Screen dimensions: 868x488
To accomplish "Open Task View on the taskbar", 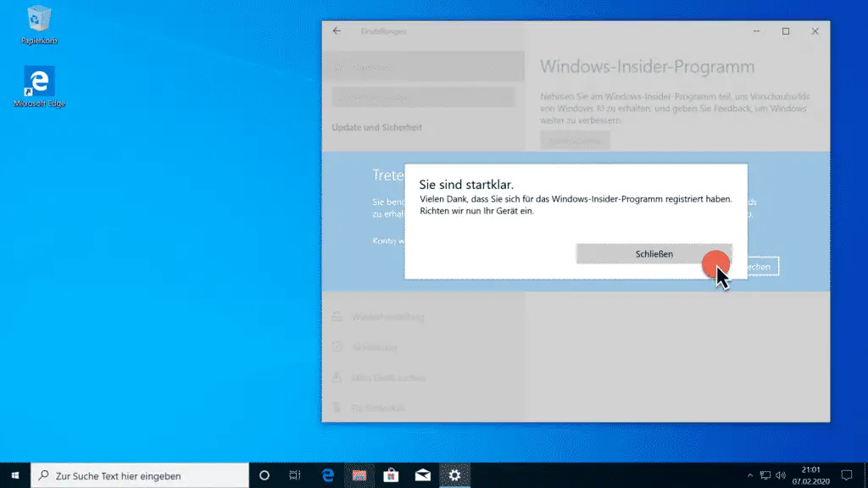I will 294,475.
